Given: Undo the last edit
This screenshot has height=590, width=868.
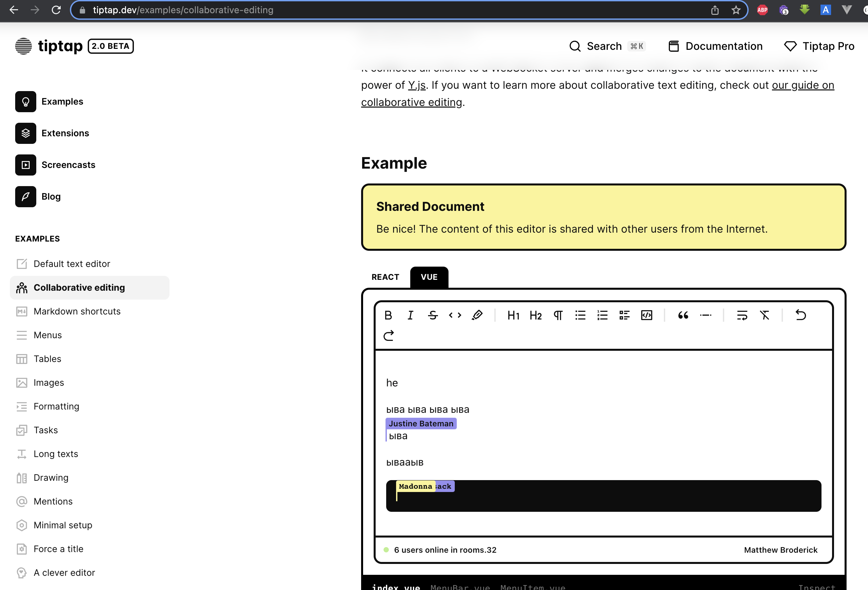Looking at the screenshot, I should tap(800, 315).
